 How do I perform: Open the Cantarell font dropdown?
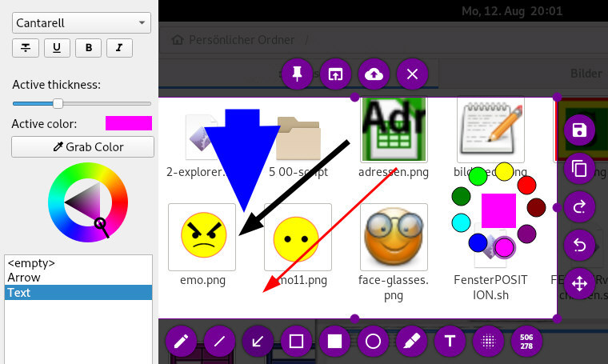point(81,23)
